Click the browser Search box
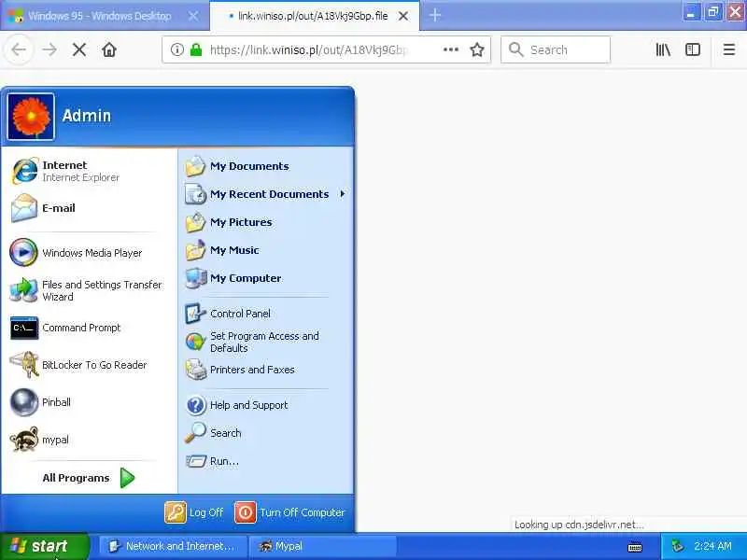 (x=556, y=49)
